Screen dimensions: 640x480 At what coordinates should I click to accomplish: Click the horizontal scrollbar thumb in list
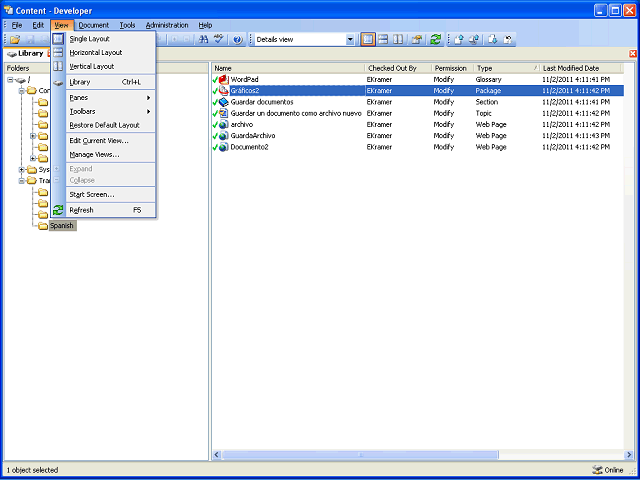click(x=360, y=454)
